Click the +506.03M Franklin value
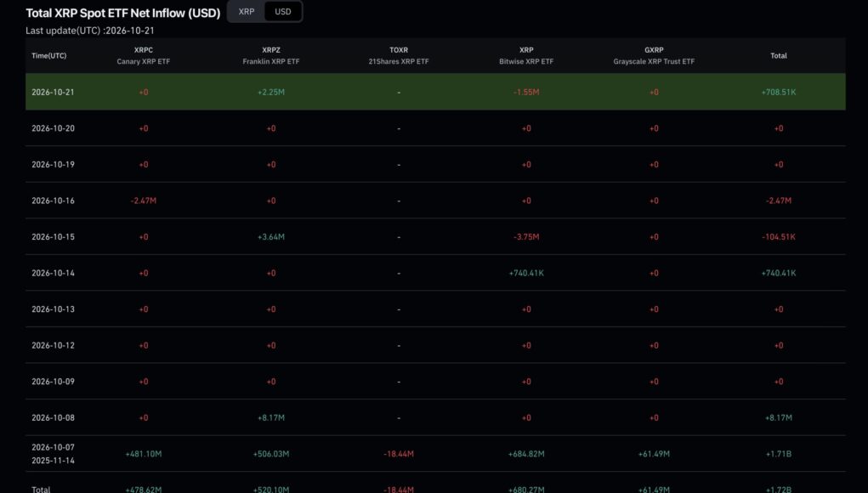The image size is (868, 493). point(271,454)
